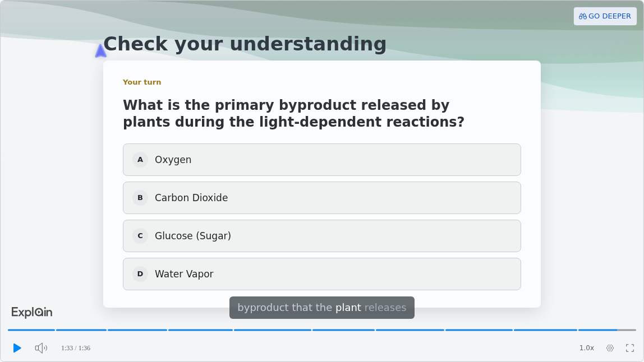Click the play button

click(x=17, y=348)
